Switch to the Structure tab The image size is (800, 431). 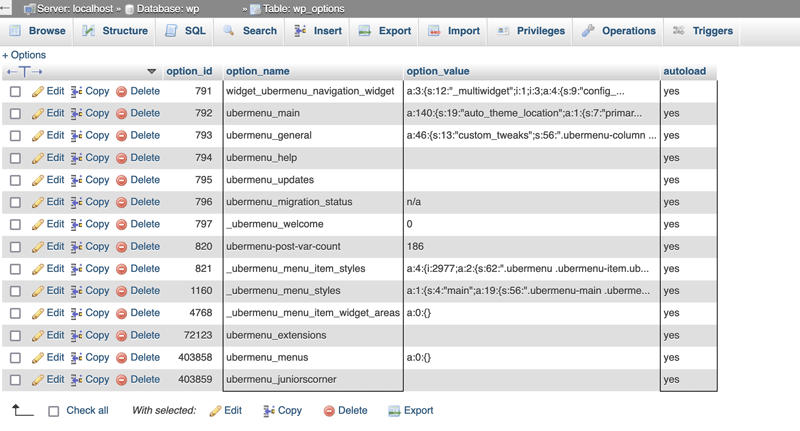(115, 31)
